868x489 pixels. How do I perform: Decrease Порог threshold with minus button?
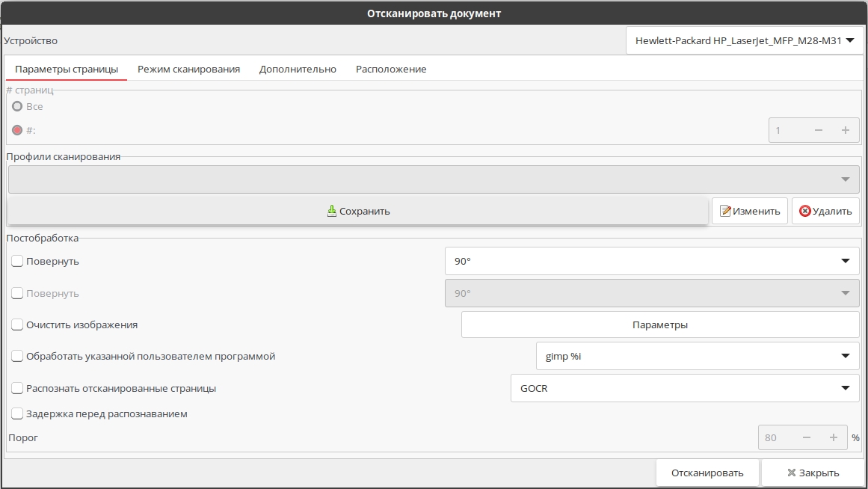point(807,437)
